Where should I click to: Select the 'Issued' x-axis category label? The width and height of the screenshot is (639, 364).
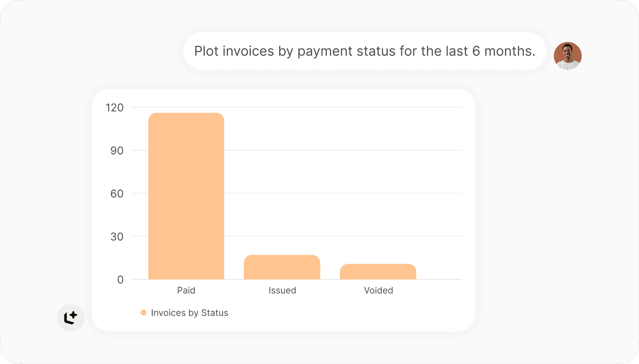(282, 290)
